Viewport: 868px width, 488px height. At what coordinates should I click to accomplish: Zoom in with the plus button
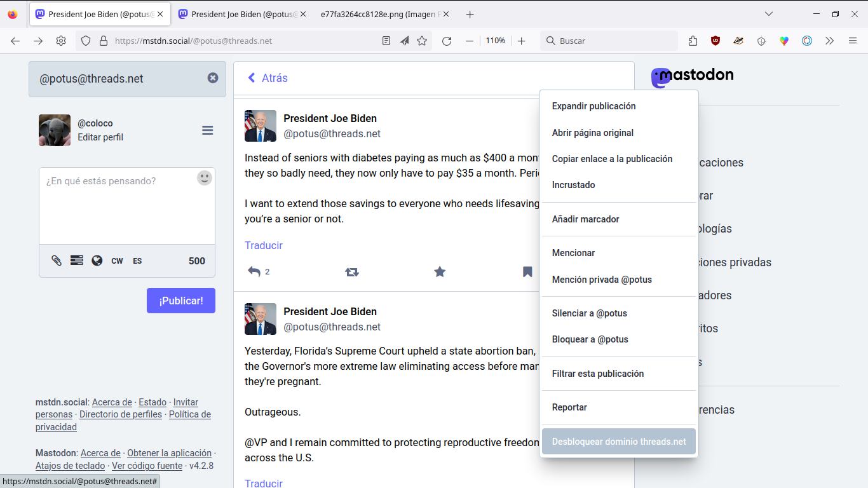522,41
